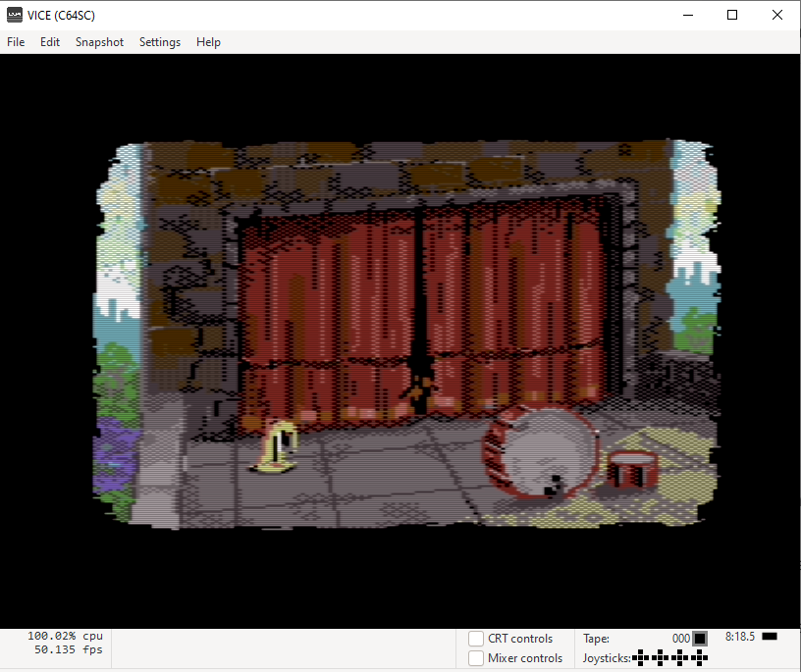Maximize the VICE window
This screenshot has height=672, width=801.
point(732,16)
